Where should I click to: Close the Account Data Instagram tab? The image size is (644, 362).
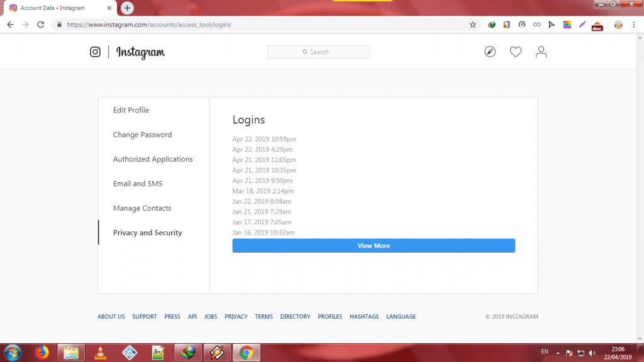pos(109,8)
